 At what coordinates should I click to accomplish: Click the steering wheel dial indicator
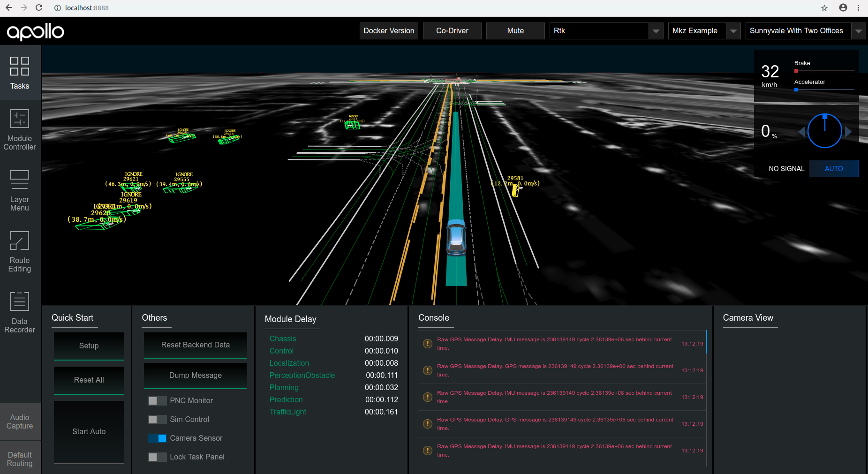pyautogui.click(x=824, y=131)
